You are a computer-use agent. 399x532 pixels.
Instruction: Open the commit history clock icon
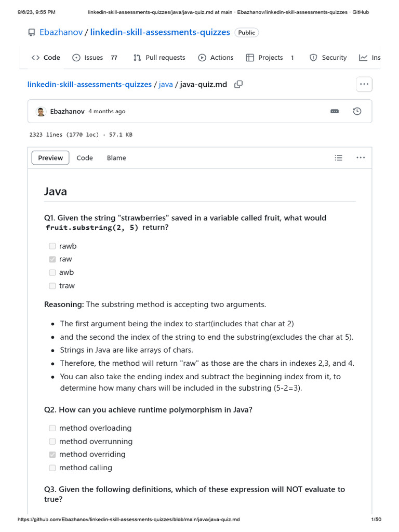pos(357,111)
